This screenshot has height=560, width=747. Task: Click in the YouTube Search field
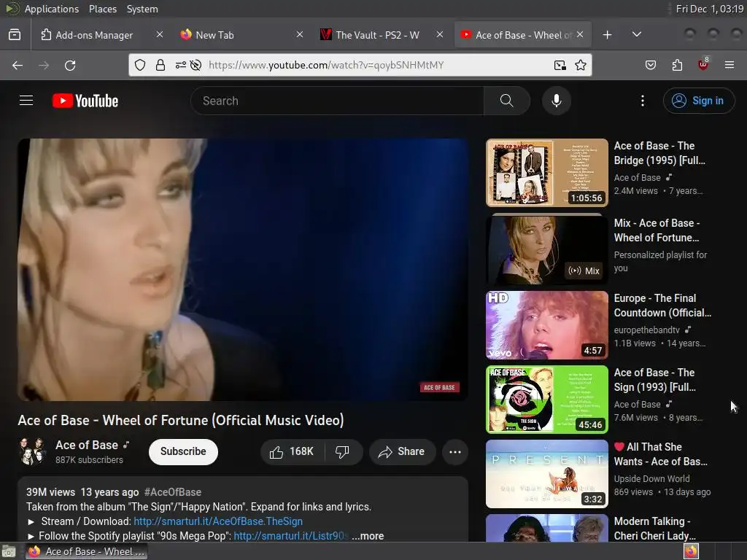click(x=337, y=101)
